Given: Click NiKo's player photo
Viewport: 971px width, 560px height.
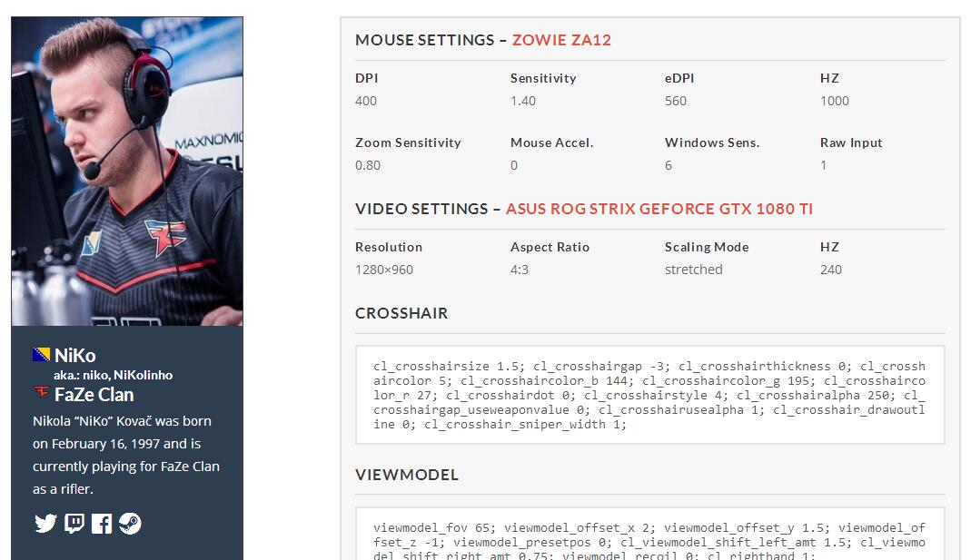Looking at the screenshot, I should coord(127,171).
